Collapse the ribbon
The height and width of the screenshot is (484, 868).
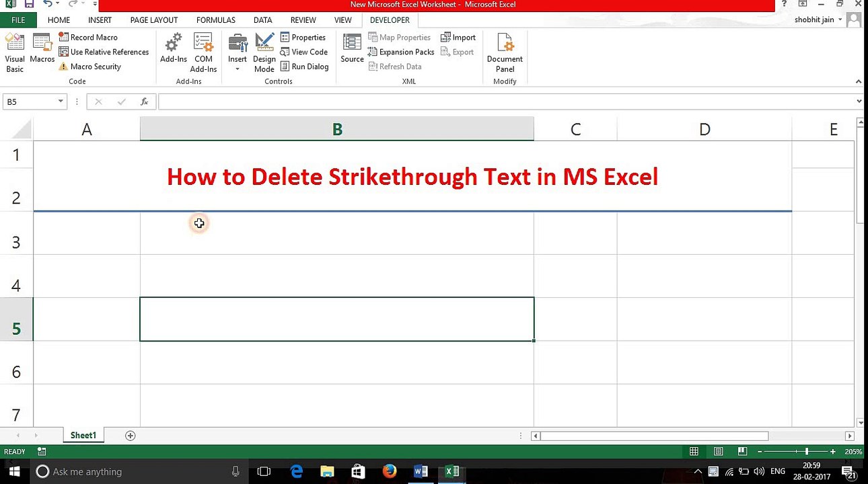(x=859, y=81)
